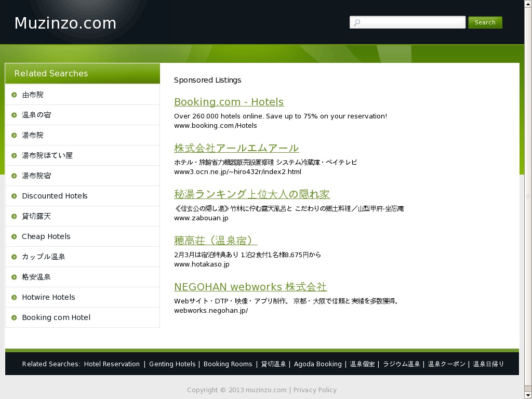Open the 穂高荘（温泉宿） sponsored listing
The height and width of the screenshot is (399, 532).
216,240
